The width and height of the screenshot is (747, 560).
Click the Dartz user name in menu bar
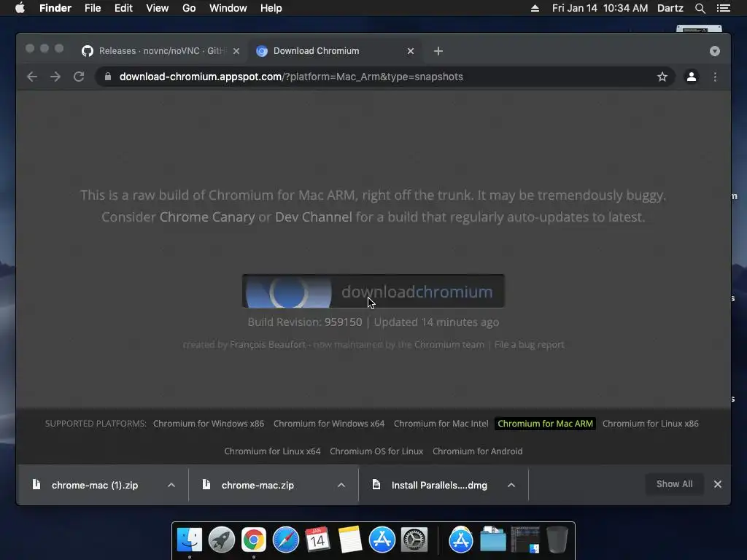click(x=670, y=8)
